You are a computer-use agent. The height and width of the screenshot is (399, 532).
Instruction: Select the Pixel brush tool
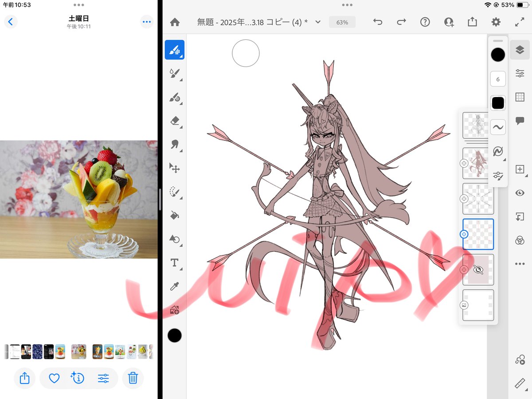175,50
